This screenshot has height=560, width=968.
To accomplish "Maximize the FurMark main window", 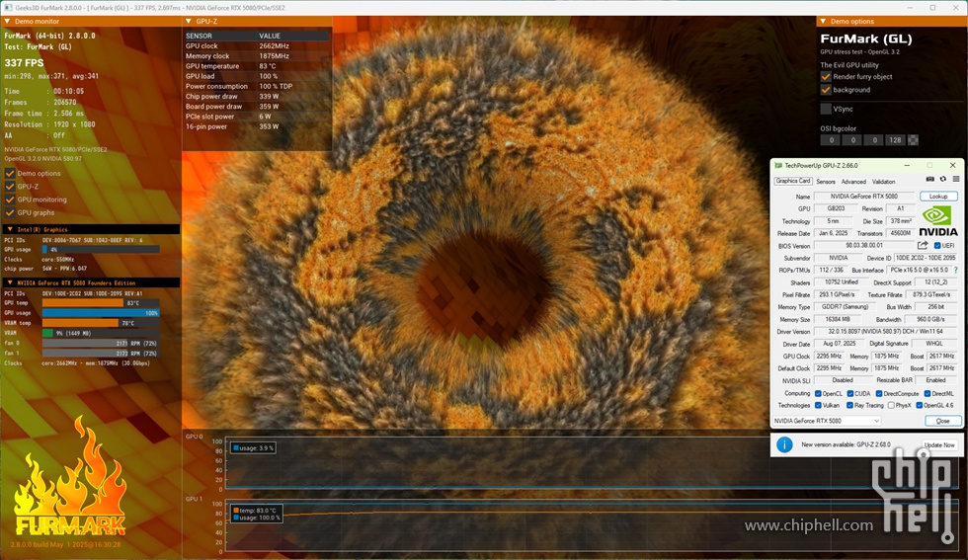I will (932, 8).
